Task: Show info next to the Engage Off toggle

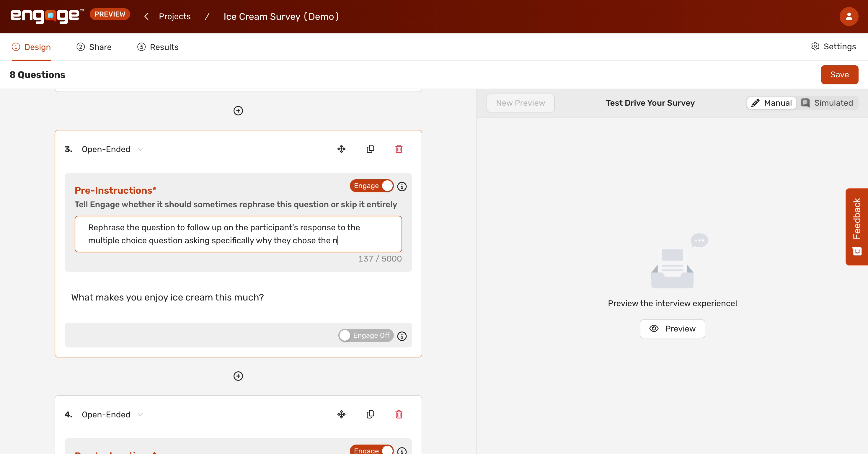Action: click(402, 336)
